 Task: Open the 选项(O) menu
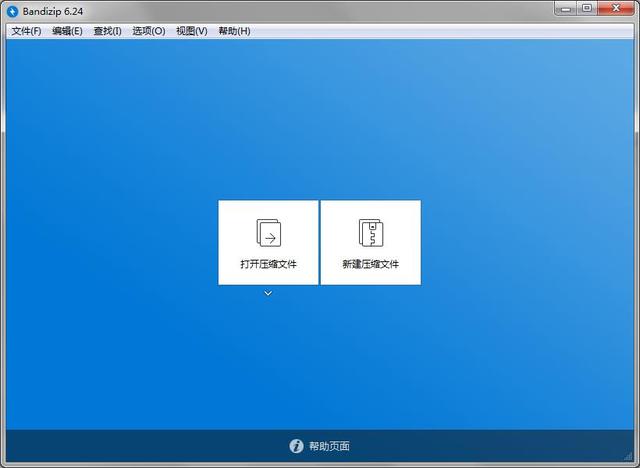[x=149, y=31]
